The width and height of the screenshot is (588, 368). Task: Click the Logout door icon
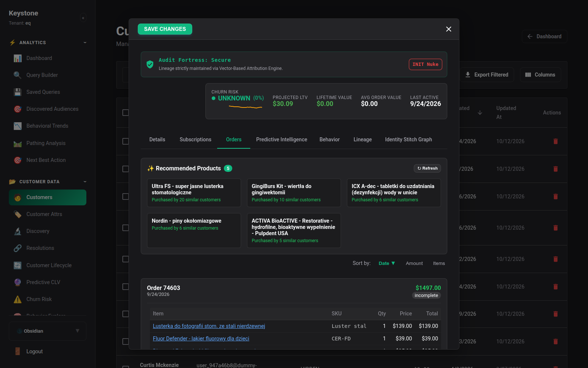[x=18, y=351]
